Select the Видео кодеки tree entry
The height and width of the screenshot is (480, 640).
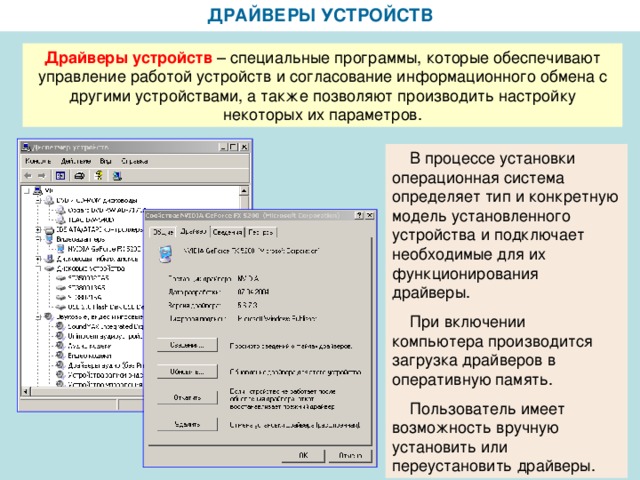[x=89, y=356]
